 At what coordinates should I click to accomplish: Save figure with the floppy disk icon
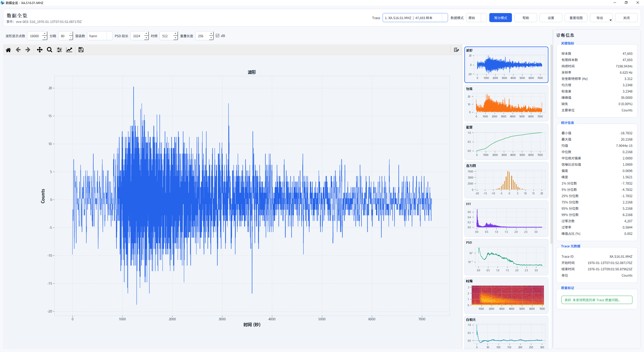pos(81,50)
